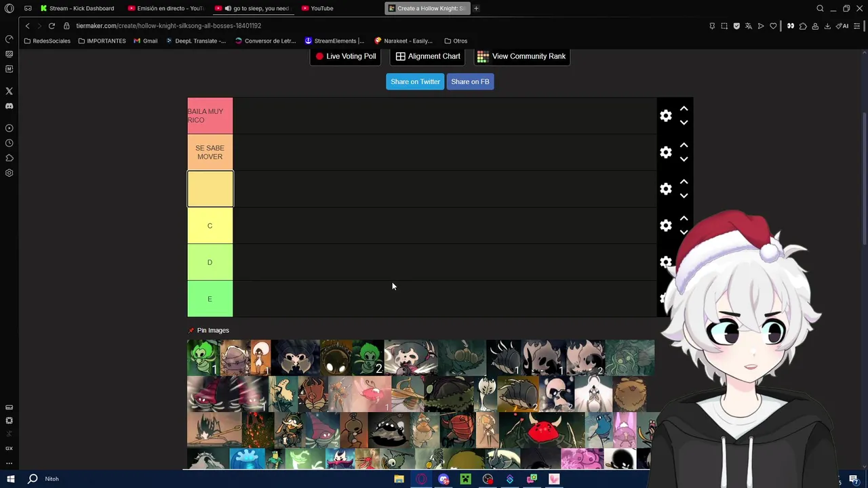Open the sidebar history clock icon

(9, 143)
